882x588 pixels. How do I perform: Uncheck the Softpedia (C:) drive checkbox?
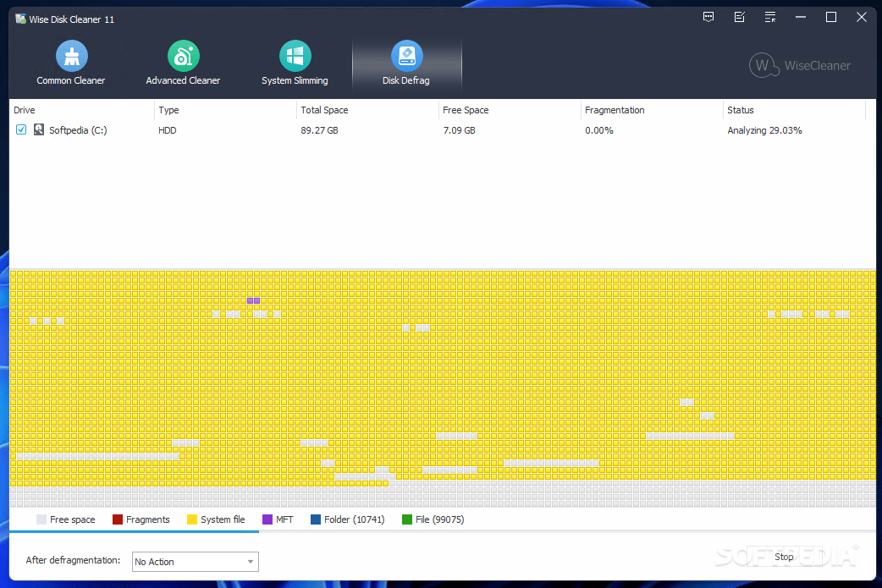(x=21, y=129)
